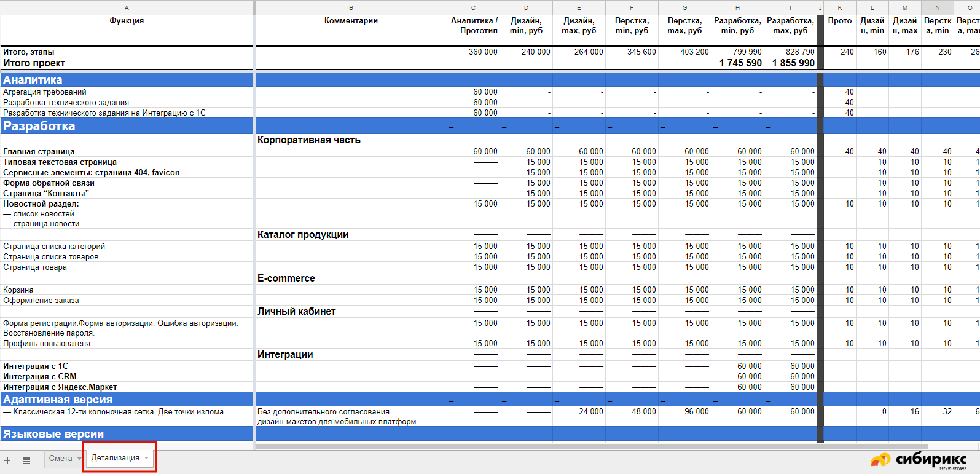
Task: Click the 799 990 stage total
Action: click(x=737, y=52)
